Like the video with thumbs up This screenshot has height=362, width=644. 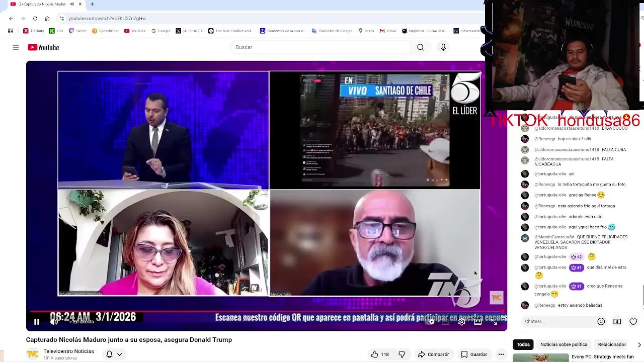(x=380, y=354)
